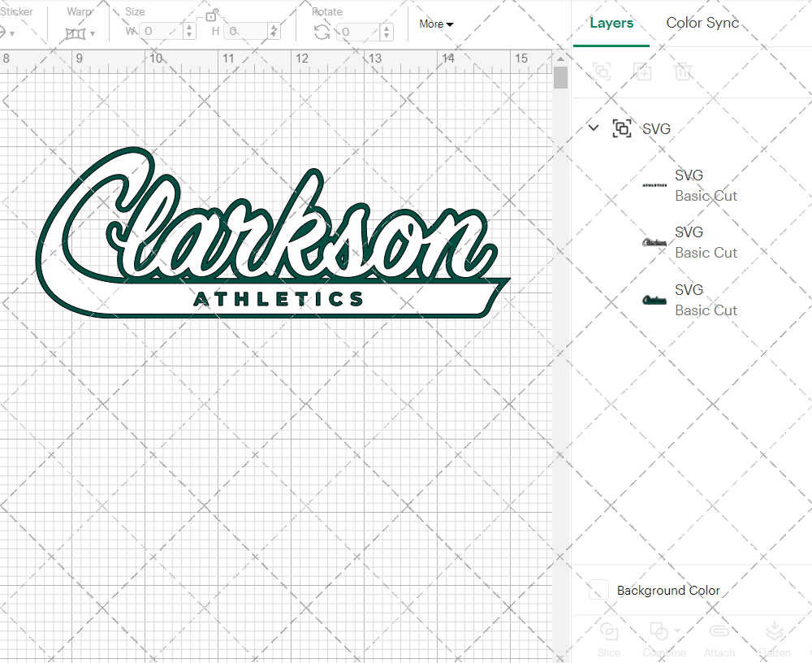Image resolution: width=812 pixels, height=663 pixels.
Task: Select the Slice tool
Action: [609, 638]
